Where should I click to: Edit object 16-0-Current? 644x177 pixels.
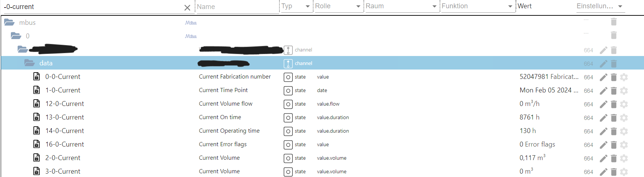click(603, 145)
